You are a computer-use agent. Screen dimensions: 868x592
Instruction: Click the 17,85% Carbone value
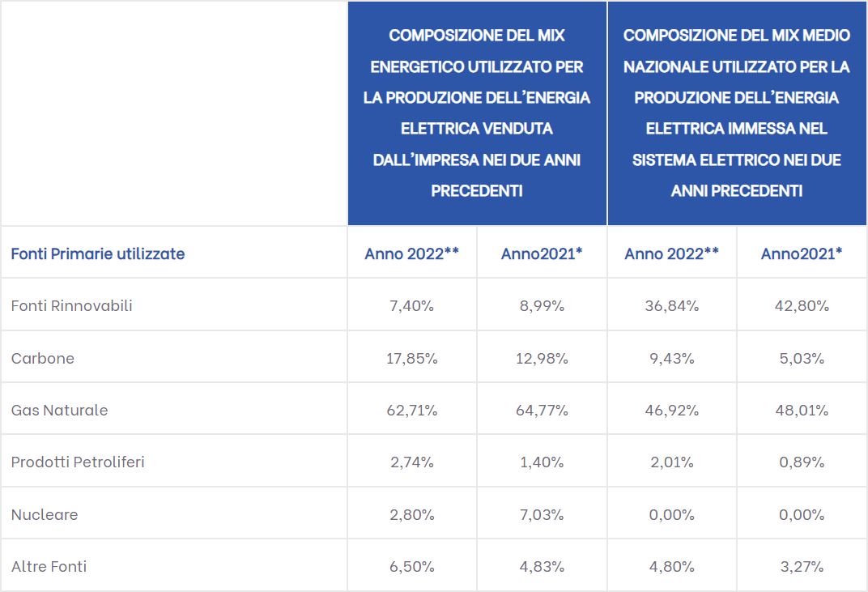tap(412, 358)
